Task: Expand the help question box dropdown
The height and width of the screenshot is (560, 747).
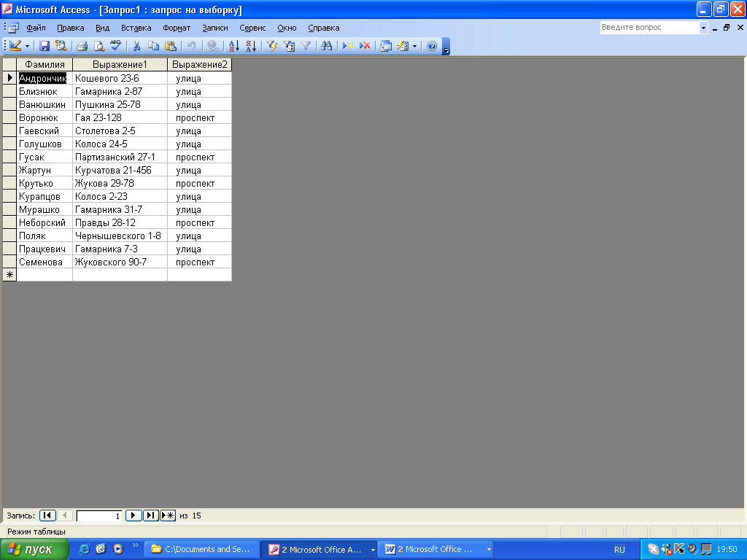Action: (703, 28)
